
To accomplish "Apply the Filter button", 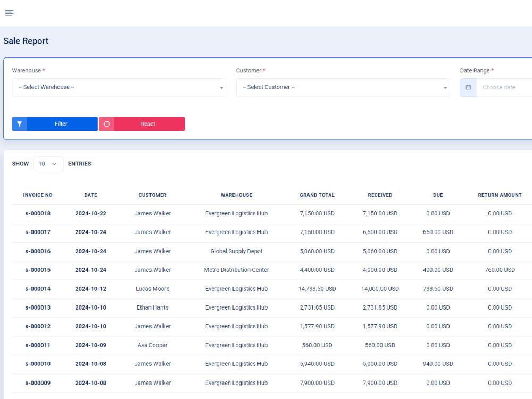I will [55, 124].
